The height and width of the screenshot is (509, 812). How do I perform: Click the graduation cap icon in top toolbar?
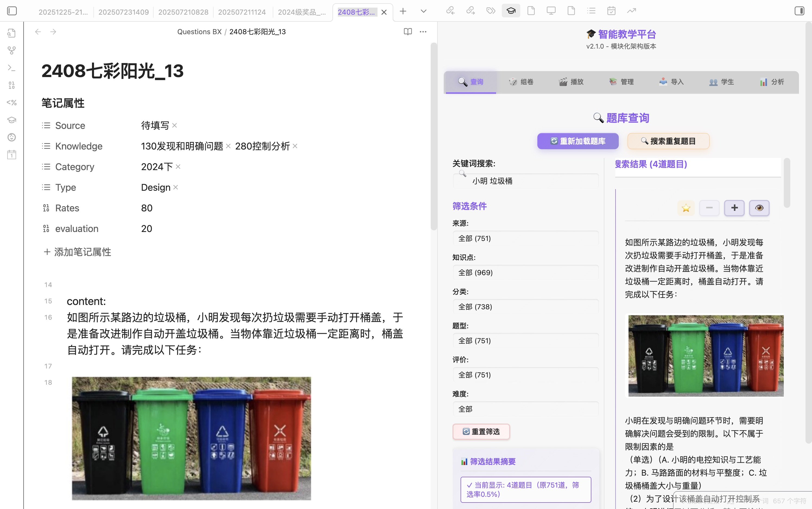point(510,11)
